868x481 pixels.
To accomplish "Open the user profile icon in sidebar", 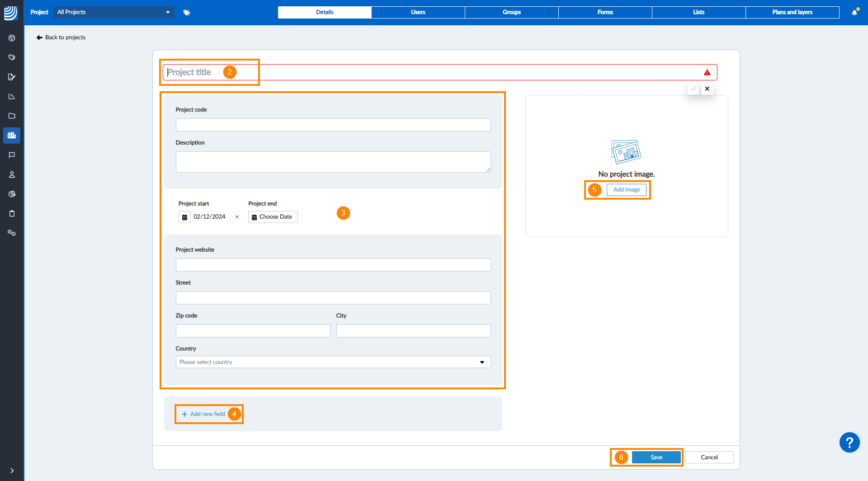I will tap(12, 174).
